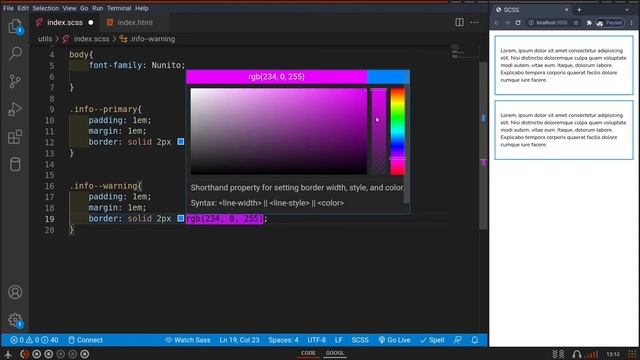The image size is (640, 360).
Task: Switch to the index.scss editor tab
Action: 64,22
